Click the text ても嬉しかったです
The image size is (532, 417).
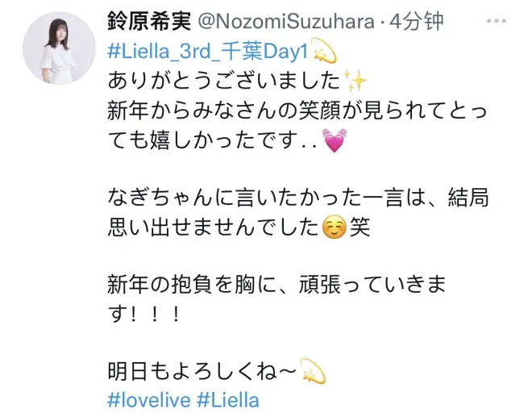coord(202,140)
